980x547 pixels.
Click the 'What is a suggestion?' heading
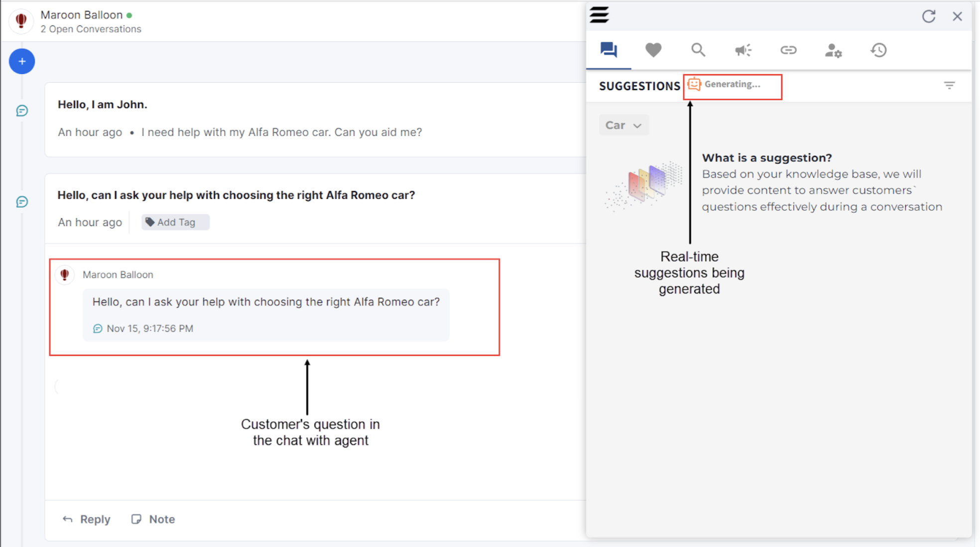pyautogui.click(x=767, y=158)
